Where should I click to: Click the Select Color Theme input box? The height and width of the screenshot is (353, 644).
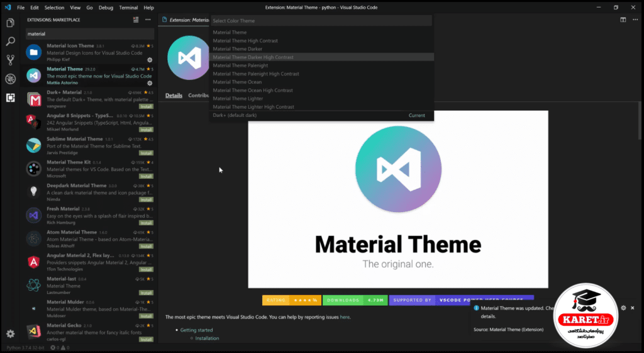[x=321, y=21]
